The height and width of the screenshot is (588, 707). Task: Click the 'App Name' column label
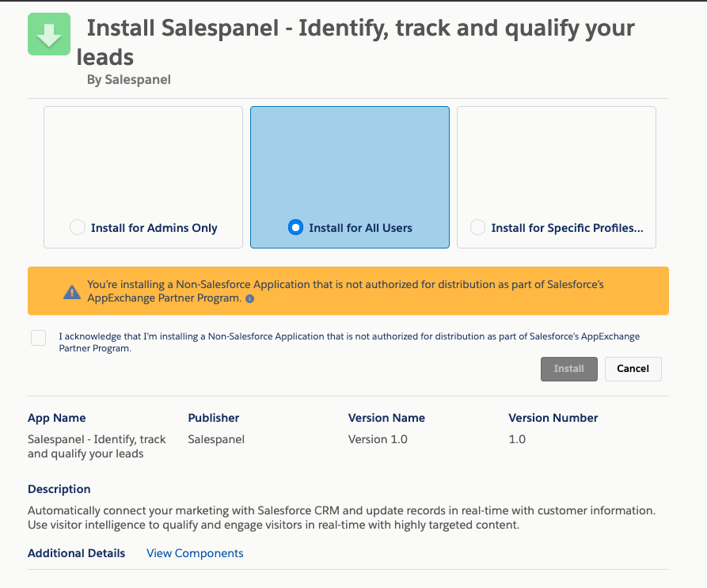(57, 418)
